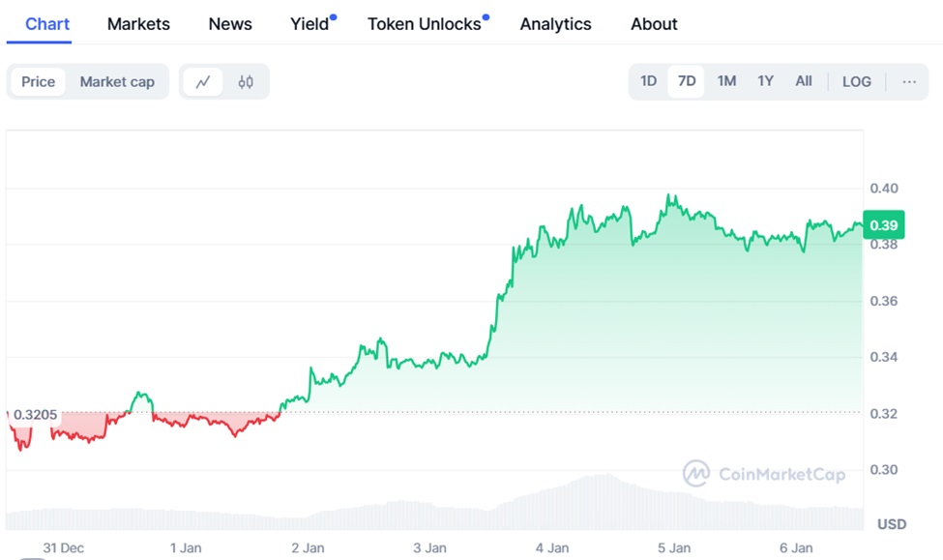This screenshot has height=560, width=943.
Task: Select the 1M time range
Action: click(726, 81)
